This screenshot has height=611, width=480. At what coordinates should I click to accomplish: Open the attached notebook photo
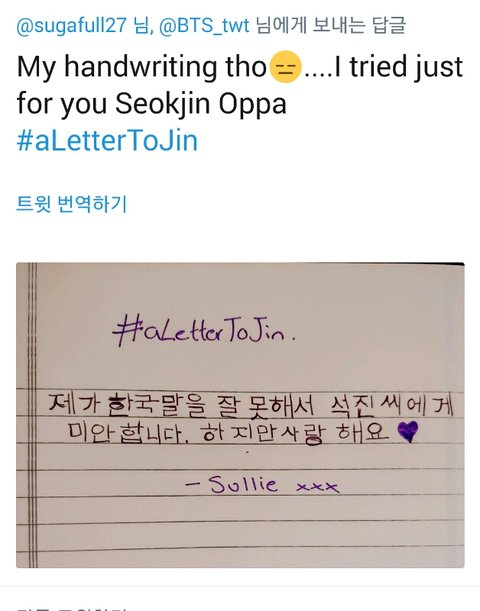[240, 415]
